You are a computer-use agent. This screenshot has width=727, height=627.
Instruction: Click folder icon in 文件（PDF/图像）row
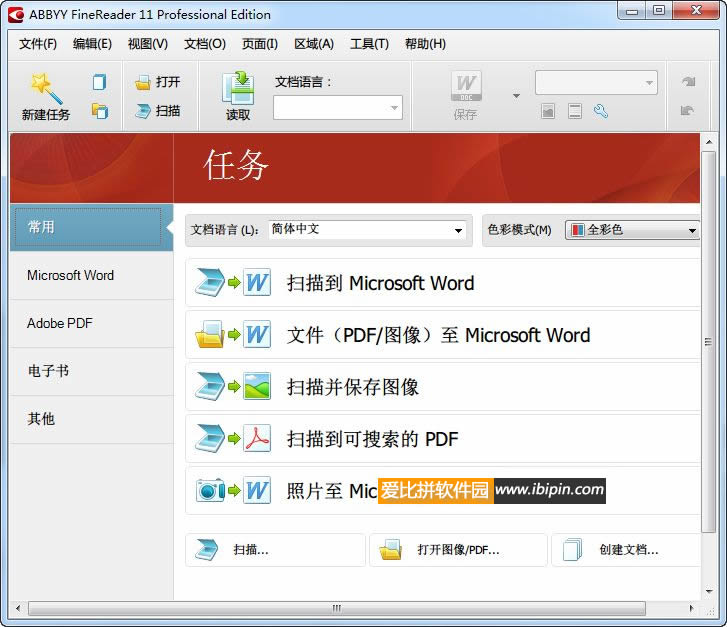(210, 334)
